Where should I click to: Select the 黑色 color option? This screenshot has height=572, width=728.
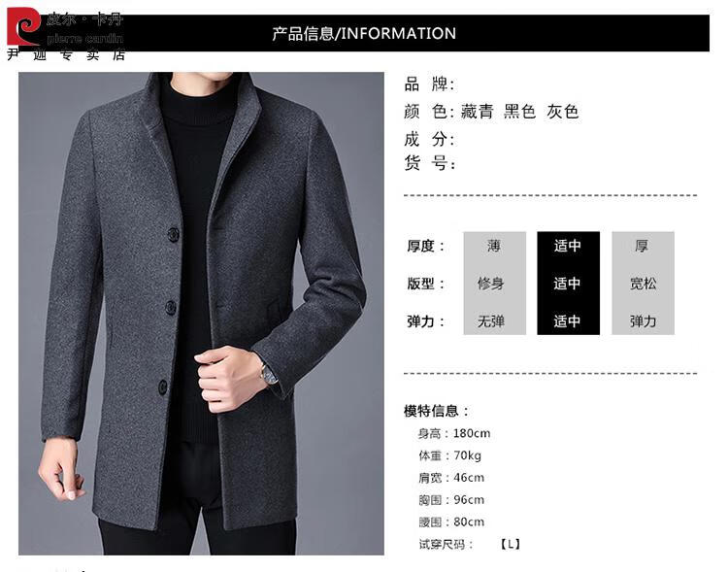519,112
